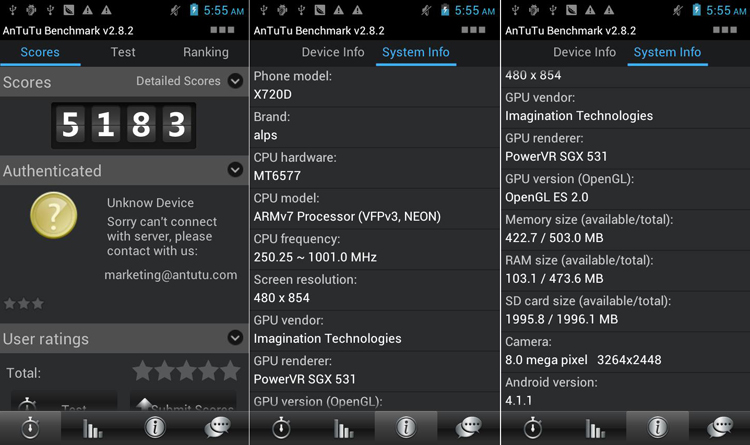The image size is (750, 445).
Task: Select the 1995.8 / 1996.1 MB SD card value
Action: [x=562, y=319]
